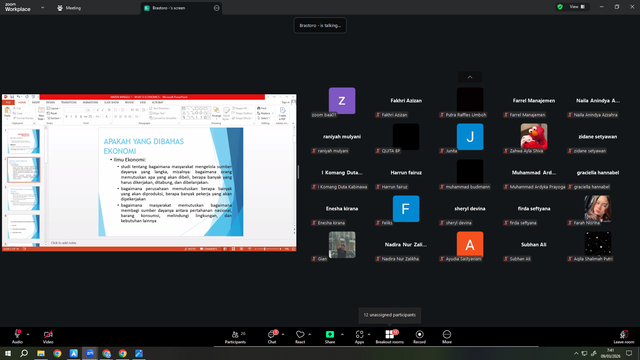
Task: Click the slide thumbnail panel scrollbar
Action: pos(46,145)
